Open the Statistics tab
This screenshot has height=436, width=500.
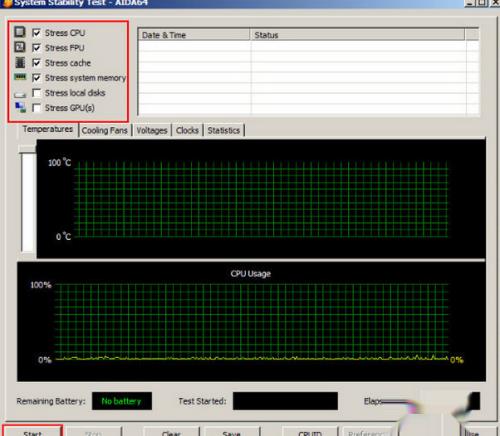tap(224, 130)
